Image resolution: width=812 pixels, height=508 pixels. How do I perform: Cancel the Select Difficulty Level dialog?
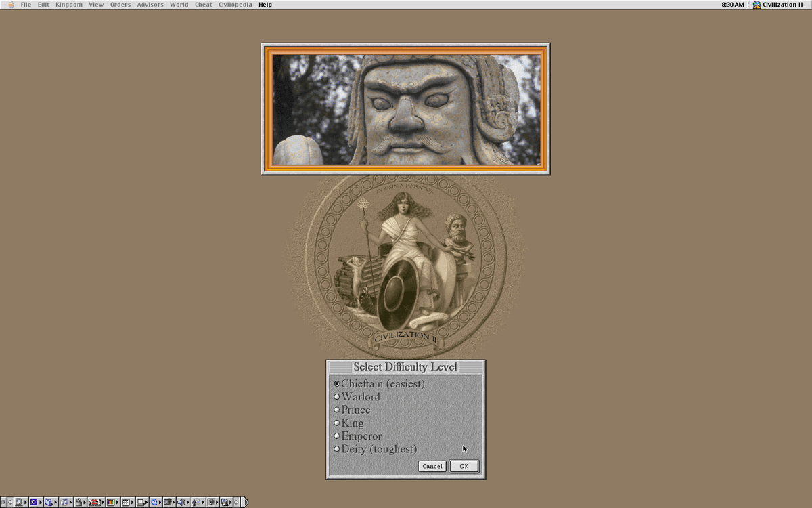point(432,466)
